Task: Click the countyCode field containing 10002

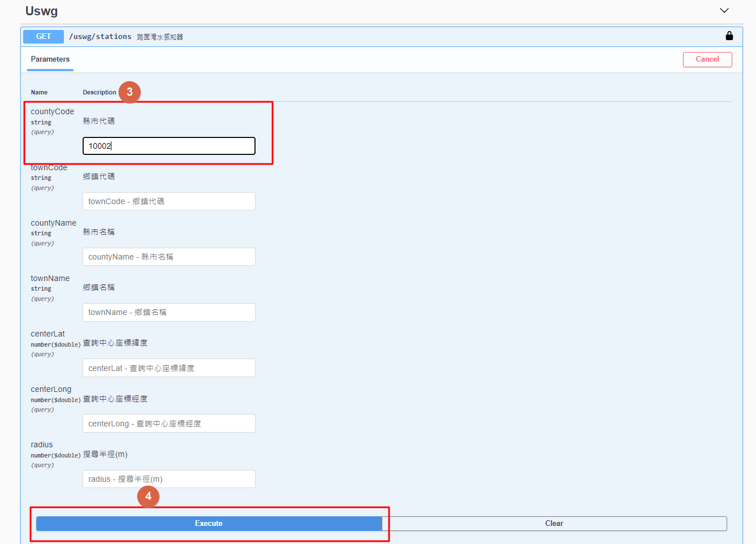Action: tap(169, 146)
